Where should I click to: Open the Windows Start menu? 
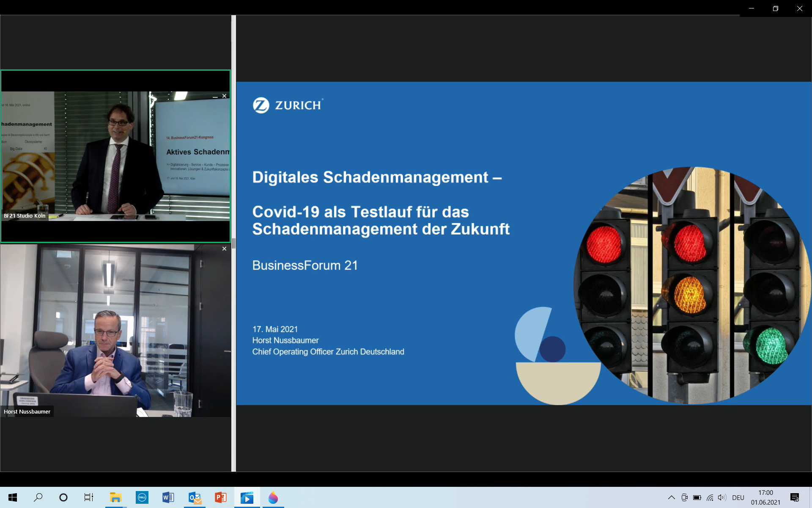13,497
